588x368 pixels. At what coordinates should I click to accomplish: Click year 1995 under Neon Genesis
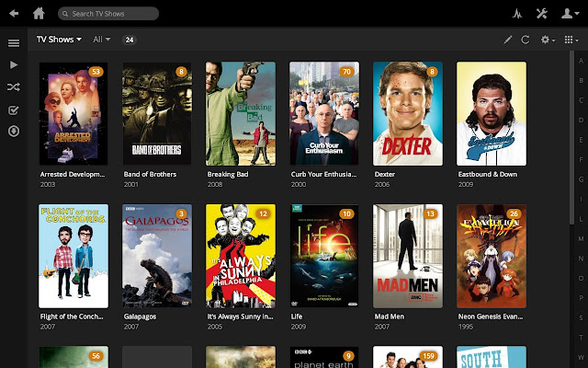466,327
